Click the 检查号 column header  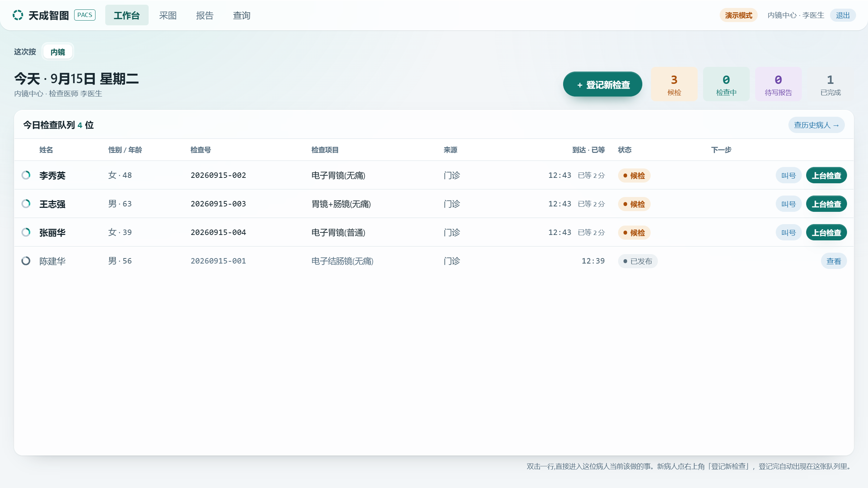point(201,150)
